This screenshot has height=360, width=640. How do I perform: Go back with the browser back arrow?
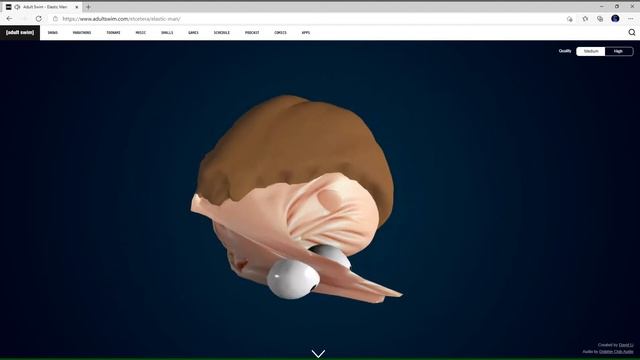click(9, 19)
